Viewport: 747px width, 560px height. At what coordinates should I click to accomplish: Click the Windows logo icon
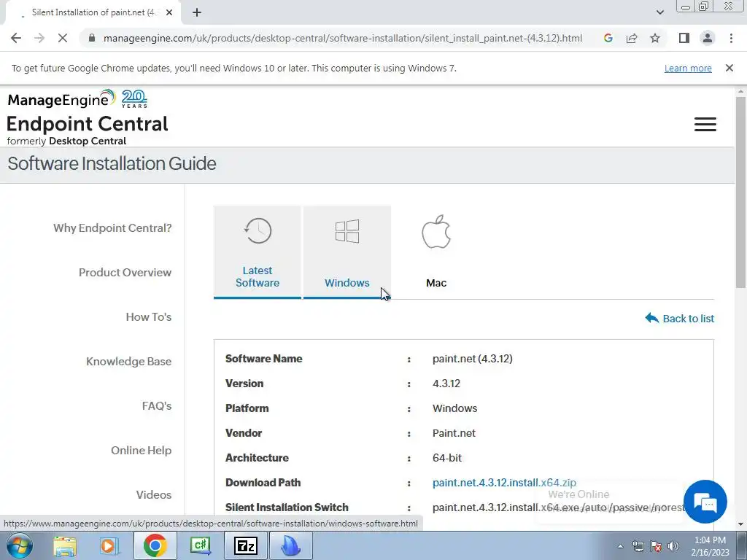[347, 231]
